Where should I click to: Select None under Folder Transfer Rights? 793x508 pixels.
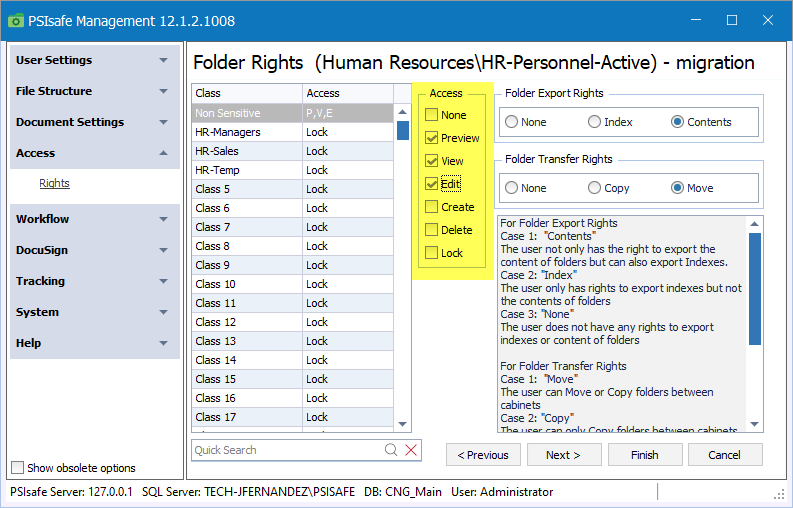click(x=511, y=188)
